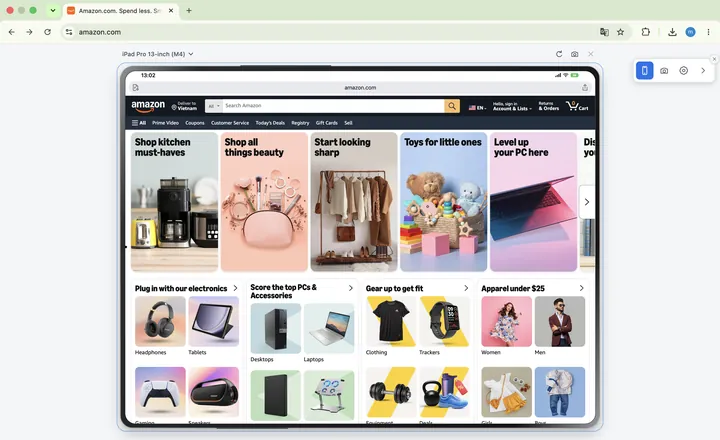Close the floating panel with small X

pos(714,59)
